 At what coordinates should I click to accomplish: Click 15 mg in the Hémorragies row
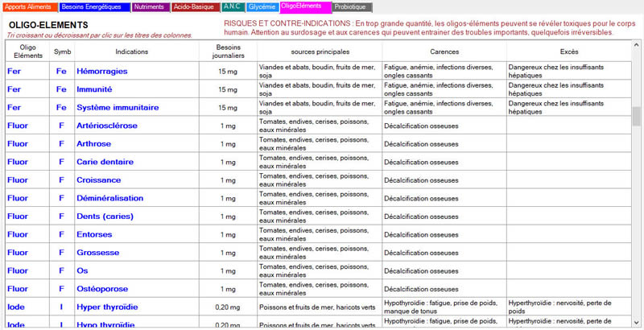click(x=228, y=71)
